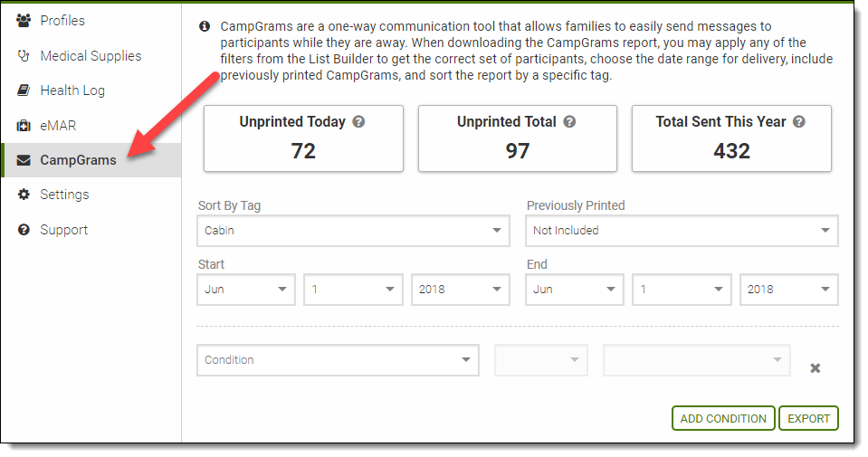Click the Settings gear icon

click(x=24, y=195)
